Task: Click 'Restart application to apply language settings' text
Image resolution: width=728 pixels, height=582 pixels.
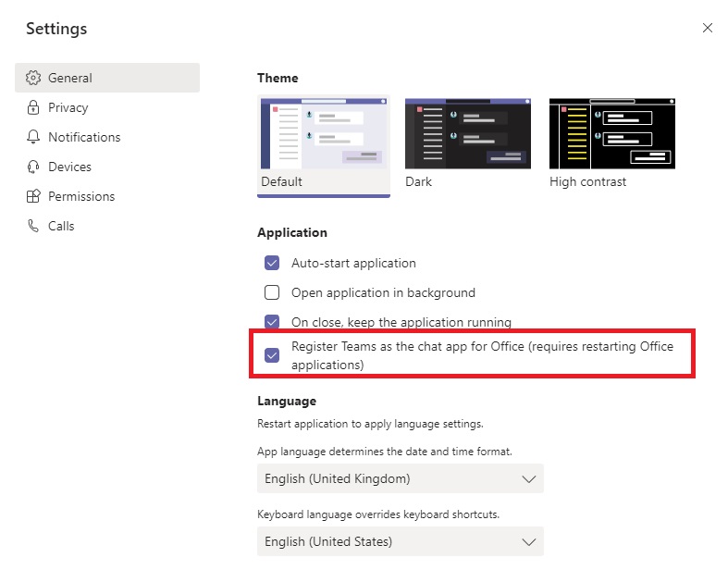Action: click(371, 424)
